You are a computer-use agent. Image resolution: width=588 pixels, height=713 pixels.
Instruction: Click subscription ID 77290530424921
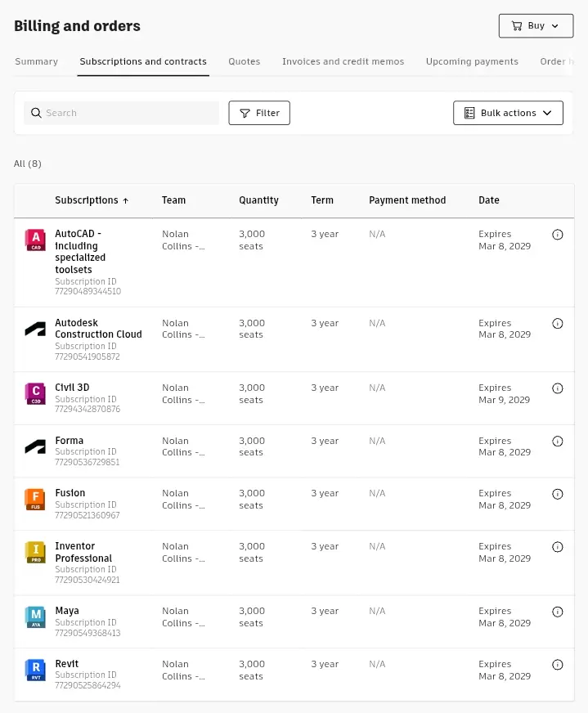click(x=88, y=581)
